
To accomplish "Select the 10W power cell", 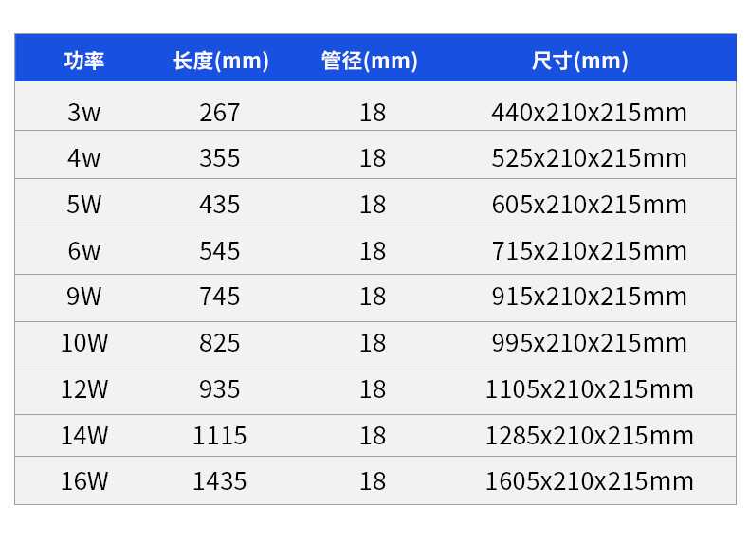I will click(x=84, y=343).
